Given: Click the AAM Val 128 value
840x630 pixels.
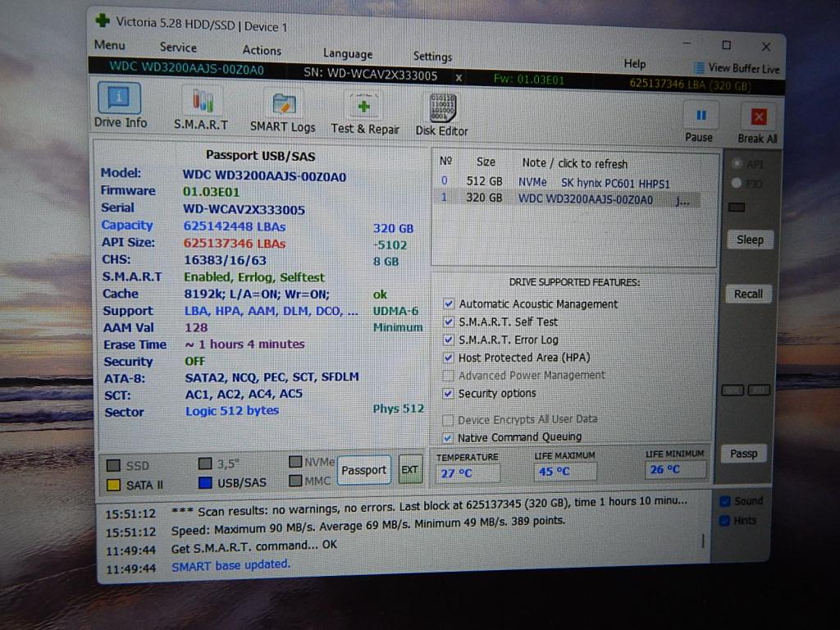Looking at the screenshot, I should point(196,327).
